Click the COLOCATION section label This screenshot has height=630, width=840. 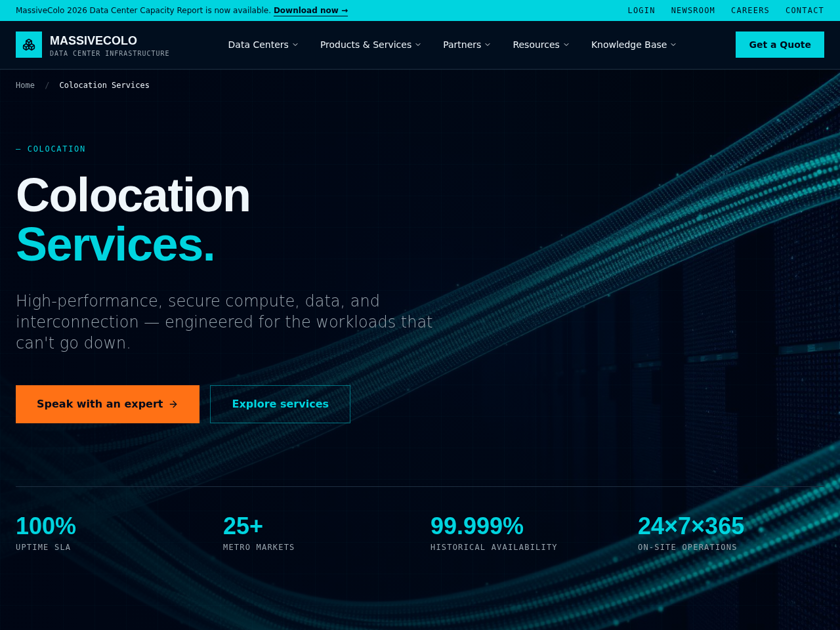click(51, 149)
